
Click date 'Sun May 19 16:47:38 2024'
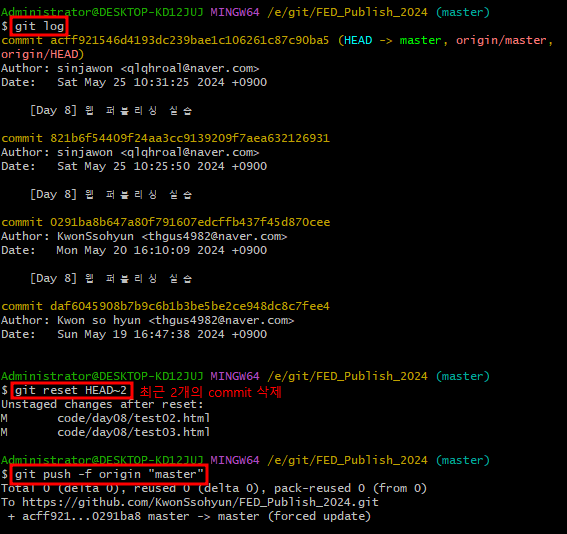pos(141,334)
